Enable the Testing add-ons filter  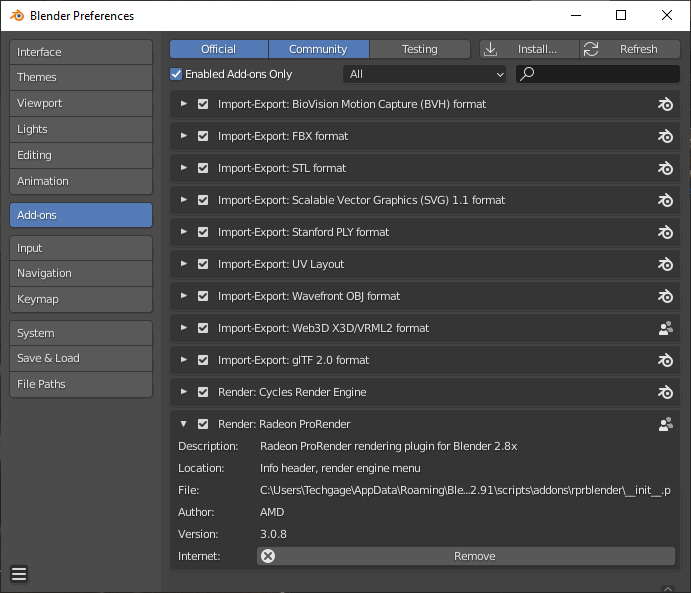point(420,49)
